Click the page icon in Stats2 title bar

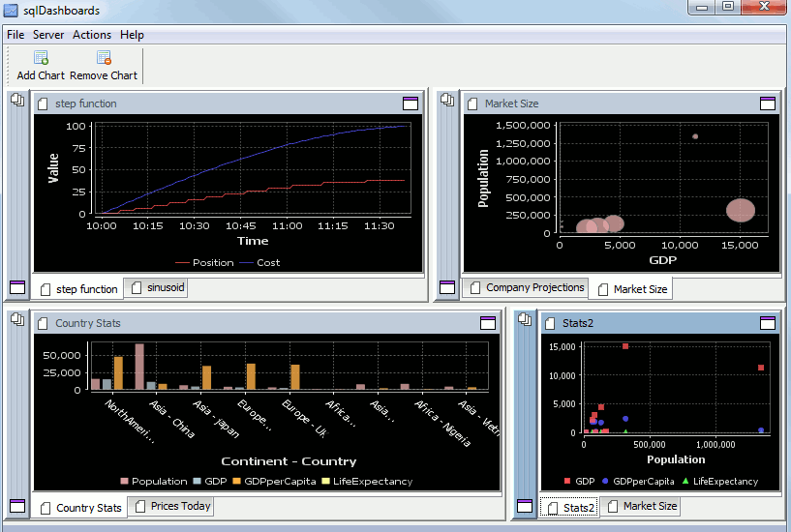click(550, 323)
